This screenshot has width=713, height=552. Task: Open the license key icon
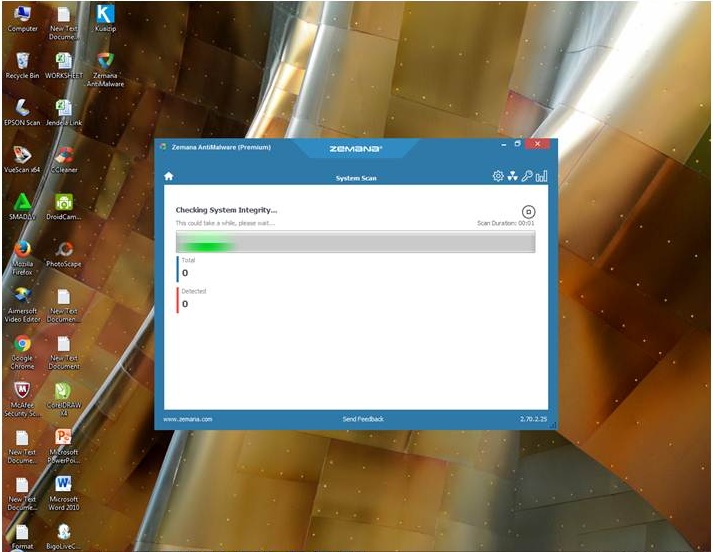tap(527, 176)
